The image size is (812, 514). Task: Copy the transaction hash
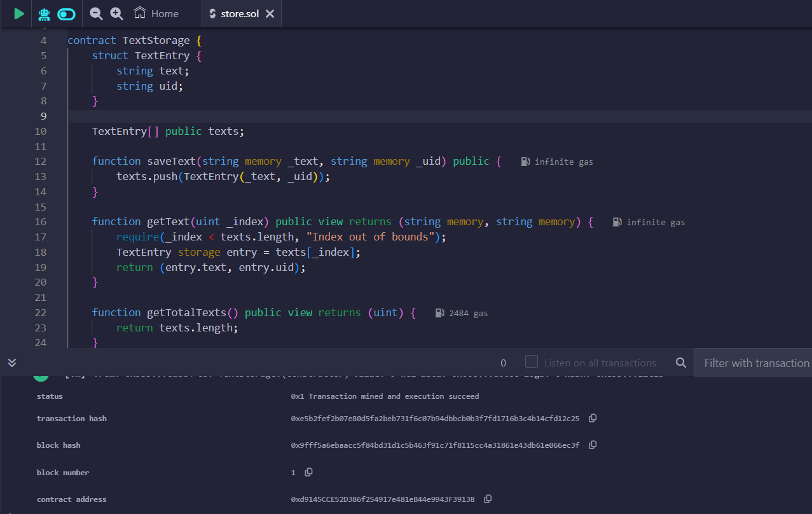(593, 419)
